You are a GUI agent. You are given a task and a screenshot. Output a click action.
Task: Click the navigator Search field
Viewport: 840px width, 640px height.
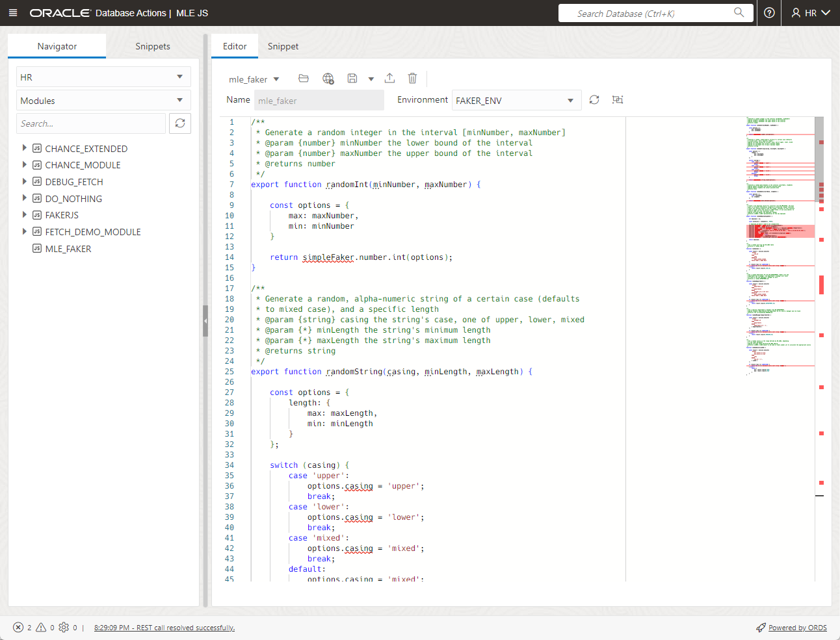(x=91, y=123)
